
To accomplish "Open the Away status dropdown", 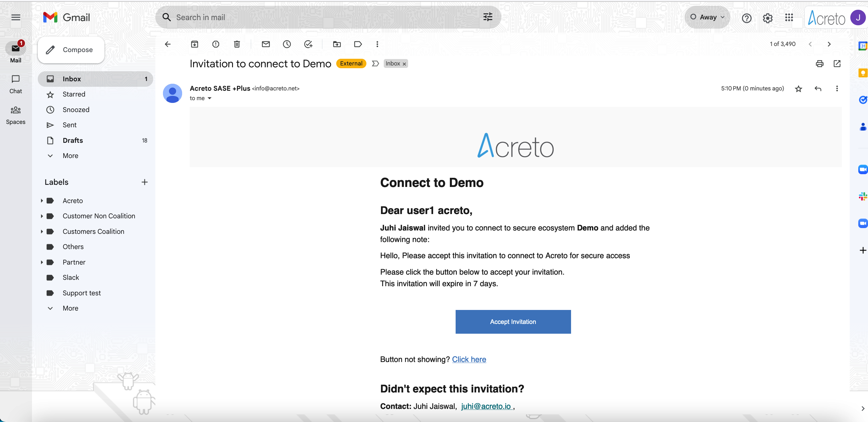I will (x=707, y=17).
